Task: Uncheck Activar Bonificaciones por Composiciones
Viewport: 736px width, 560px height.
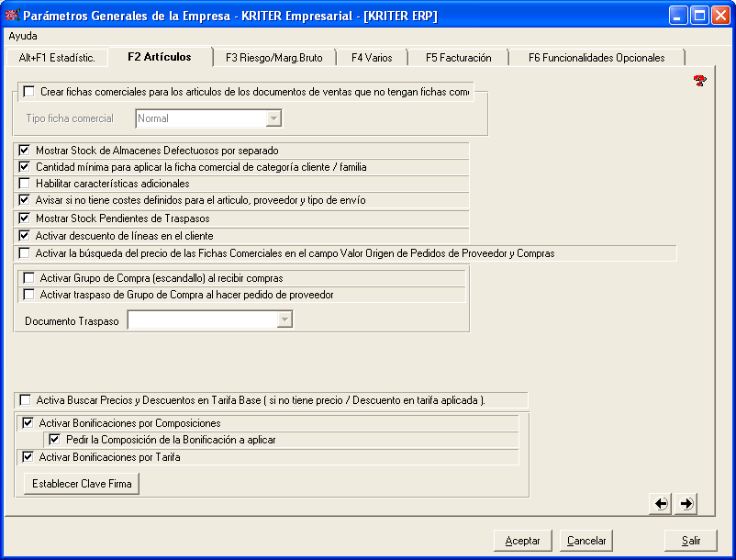Action: [28, 423]
